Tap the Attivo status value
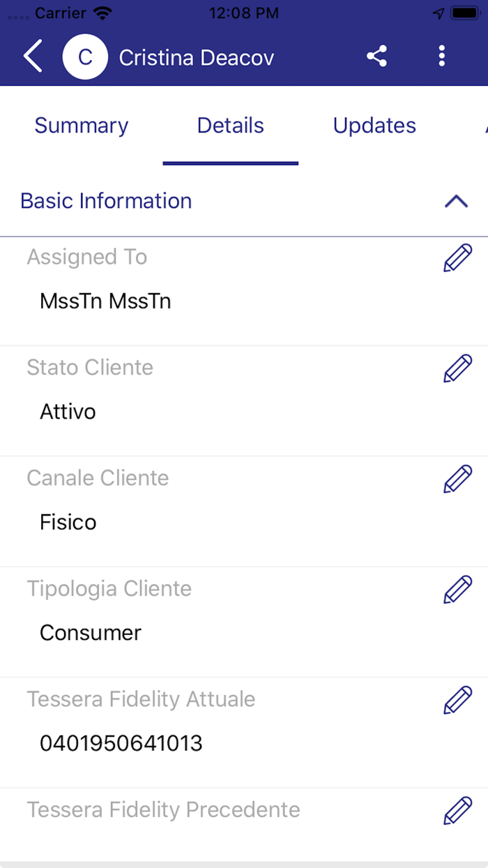The image size is (488, 868). [68, 412]
